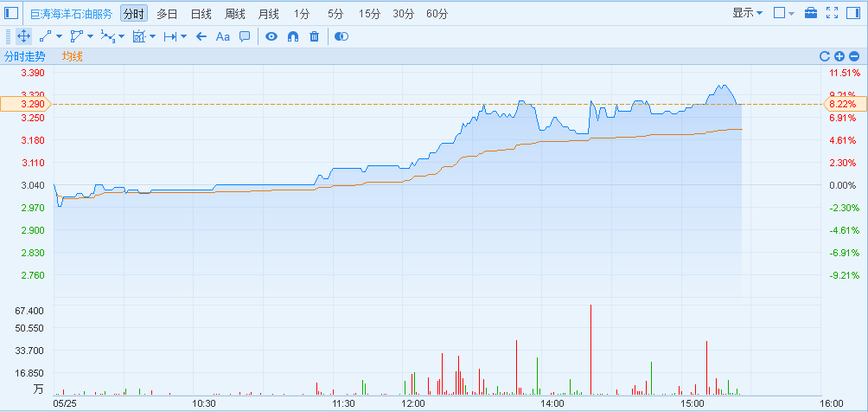Click the 11.51% percent axis label
This screenshot has height=412, width=868.
pyautogui.click(x=845, y=73)
